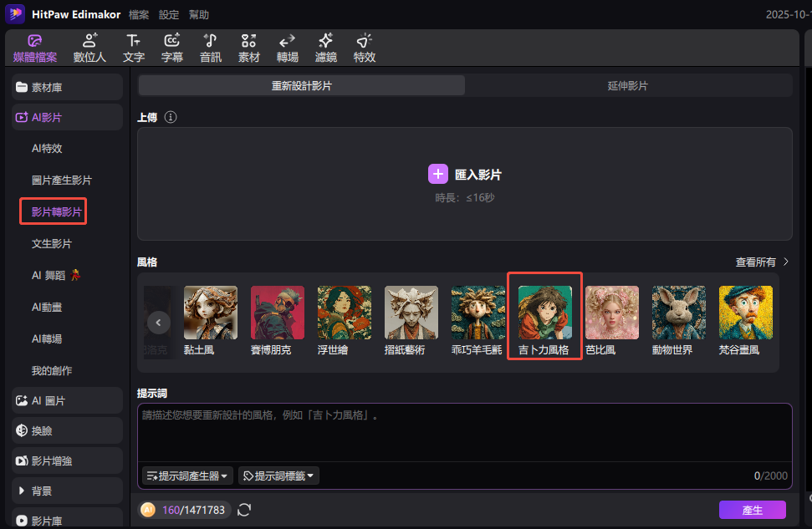Expand the 提示詞產生器 dropdown

(x=188, y=476)
